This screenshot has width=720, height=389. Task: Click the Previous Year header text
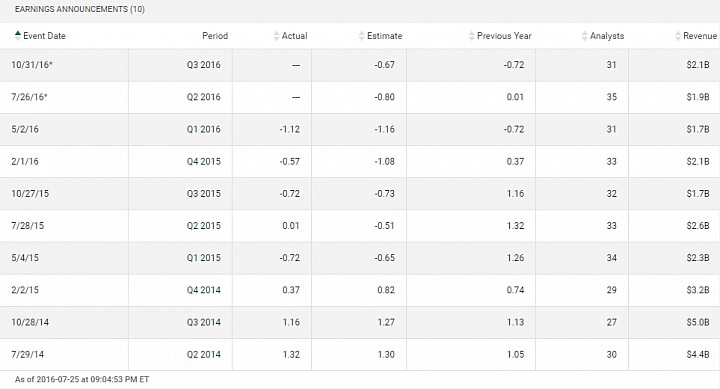tap(504, 36)
